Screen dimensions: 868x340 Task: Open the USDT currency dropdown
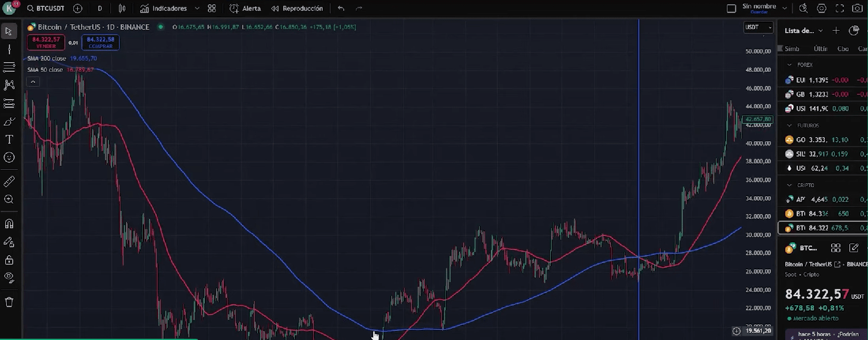[758, 27]
